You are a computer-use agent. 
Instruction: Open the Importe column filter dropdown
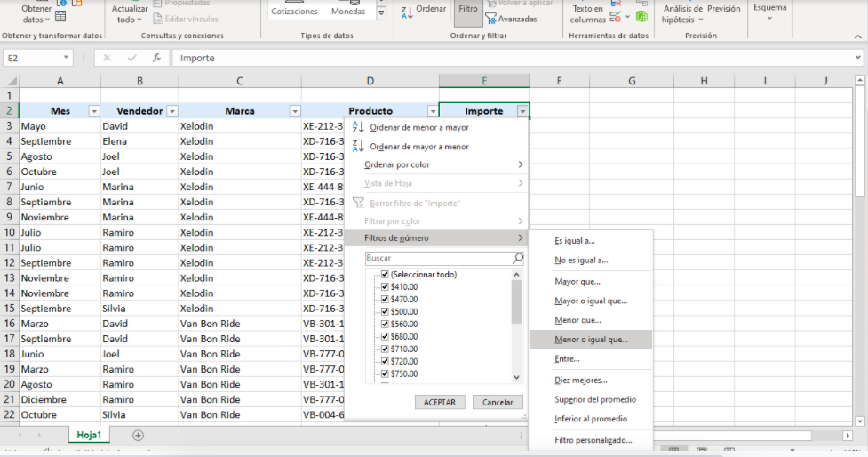click(522, 111)
